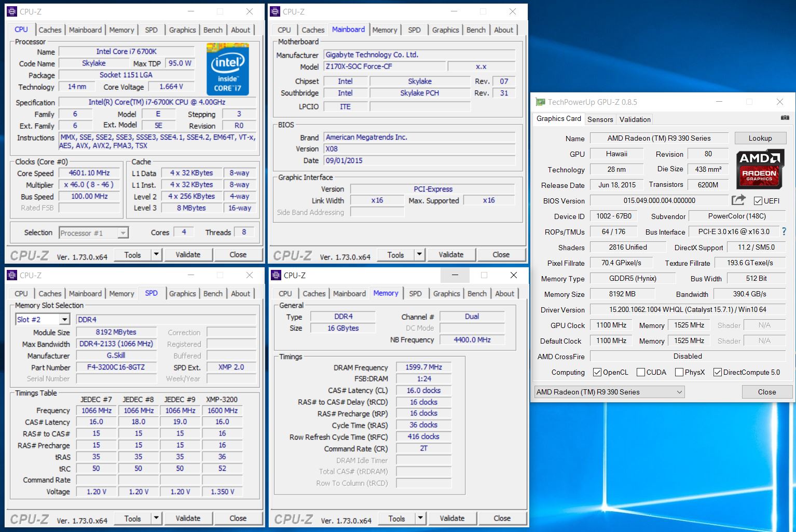Open Memory tab in the Mainboard window

pos(385,30)
